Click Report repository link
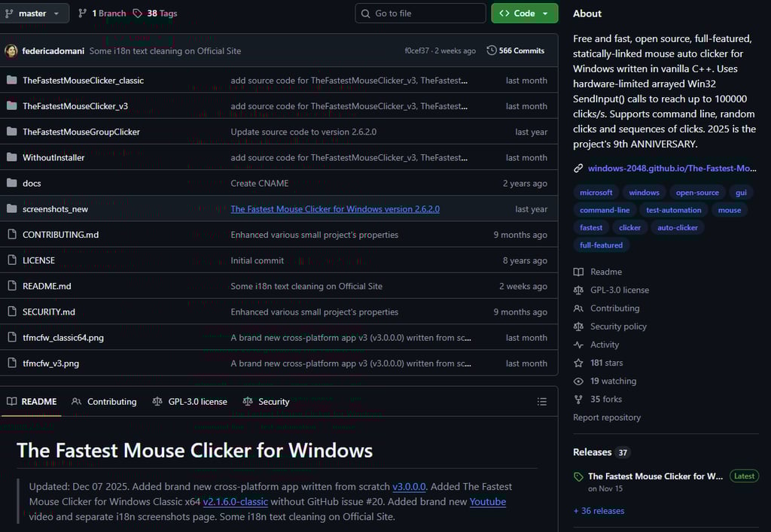Image resolution: width=771 pixels, height=532 pixels. [x=607, y=418]
